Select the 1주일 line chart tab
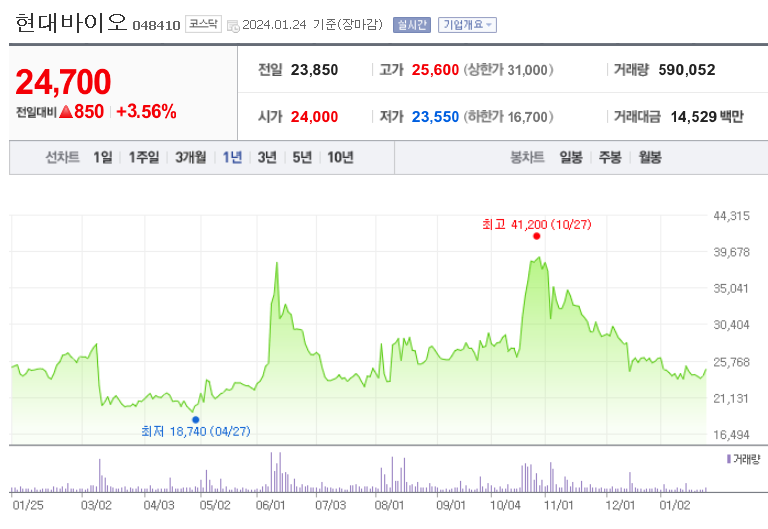 point(144,157)
